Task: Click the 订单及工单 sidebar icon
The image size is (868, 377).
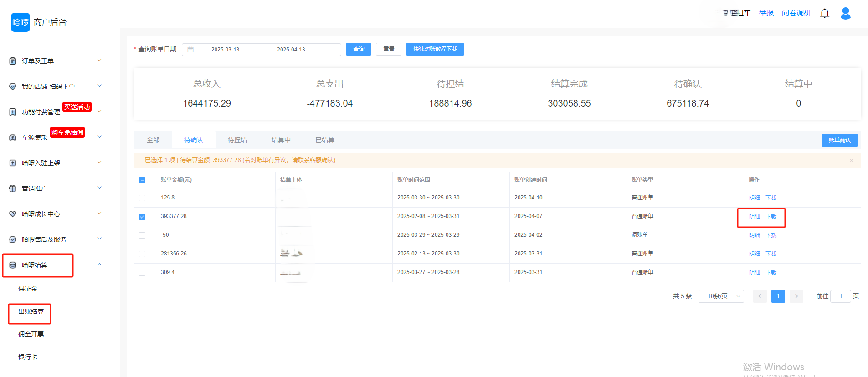Action: (x=13, y=61)
